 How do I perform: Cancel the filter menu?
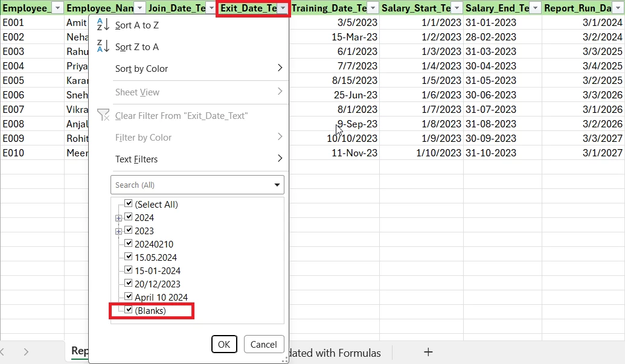[x=263, y=344]
